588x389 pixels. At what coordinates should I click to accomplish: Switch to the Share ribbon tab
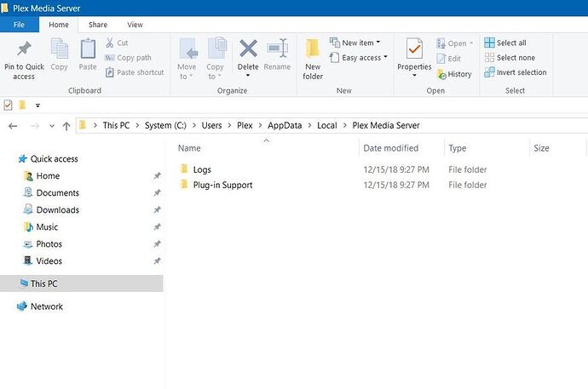tap(98, 25)
